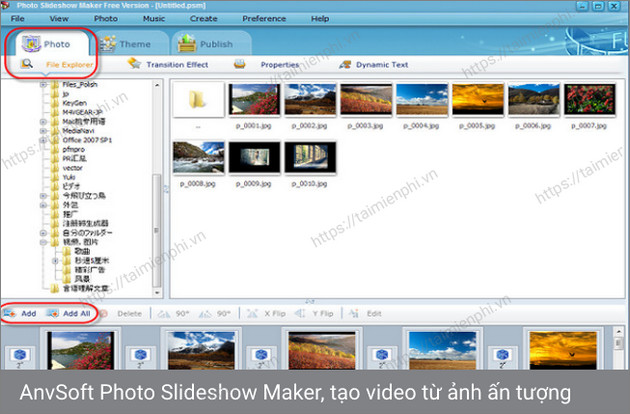This screenshot has width=630, height=414.
Task: Click folder tree scroll up arrow
Action: click(157, 85)
